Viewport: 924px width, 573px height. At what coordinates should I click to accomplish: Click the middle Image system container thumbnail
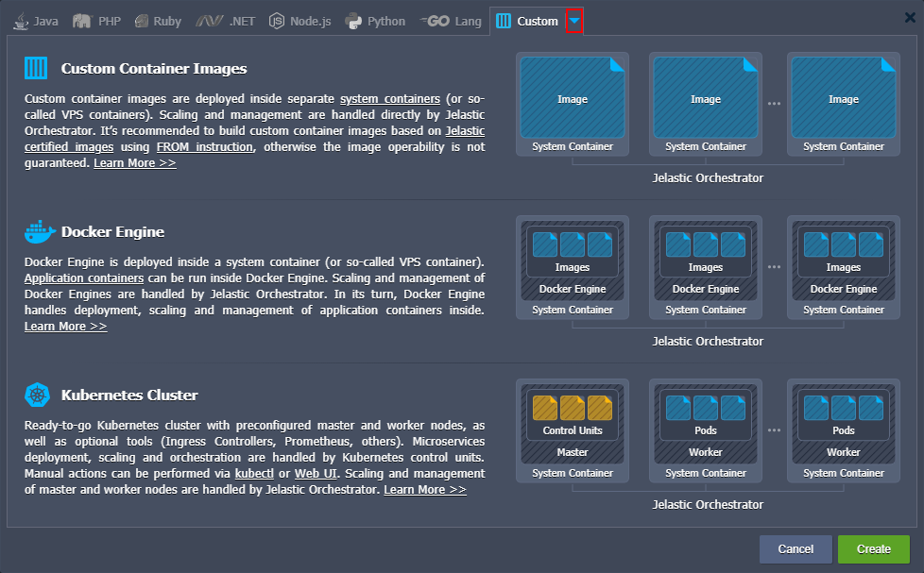706,104
